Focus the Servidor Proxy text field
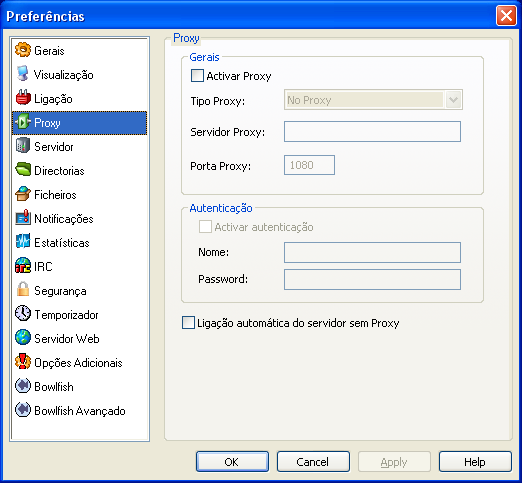 pos(372,131)
